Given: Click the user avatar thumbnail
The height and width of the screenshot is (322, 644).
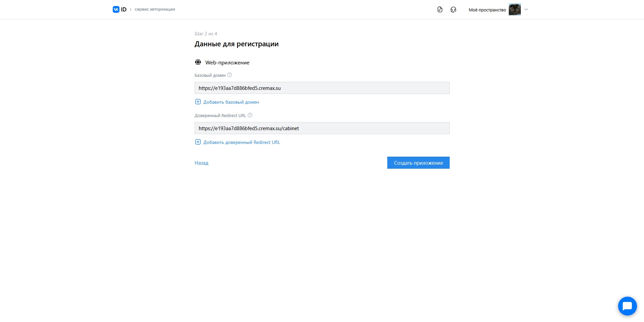Looking at the screenshot, I should pyautogui.click(x=514, y=9).
